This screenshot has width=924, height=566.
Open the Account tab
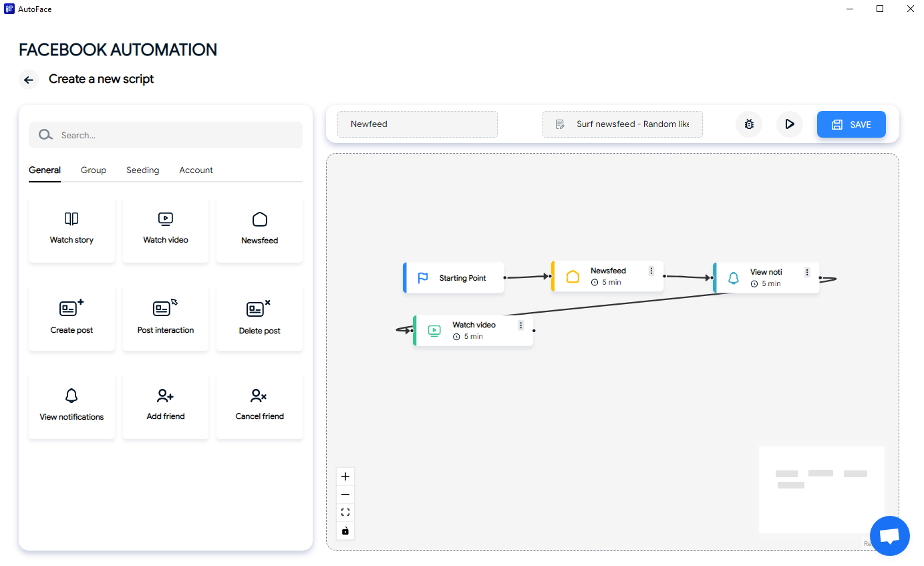pyautogui.click(x=196, y=170)
